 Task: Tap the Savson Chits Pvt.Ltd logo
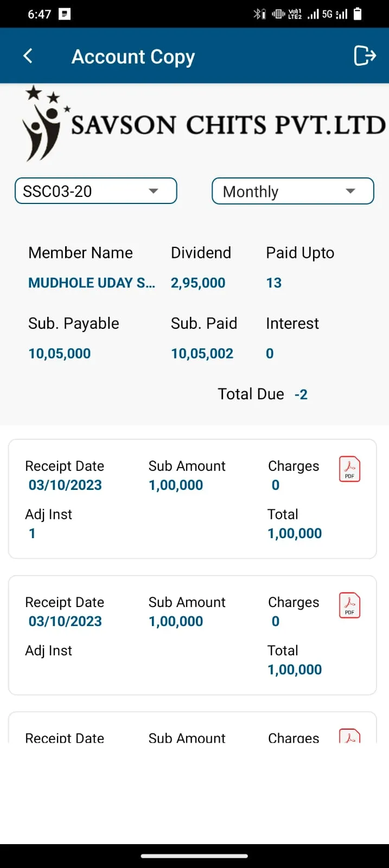pyautogui.click(x=203, y=124)
